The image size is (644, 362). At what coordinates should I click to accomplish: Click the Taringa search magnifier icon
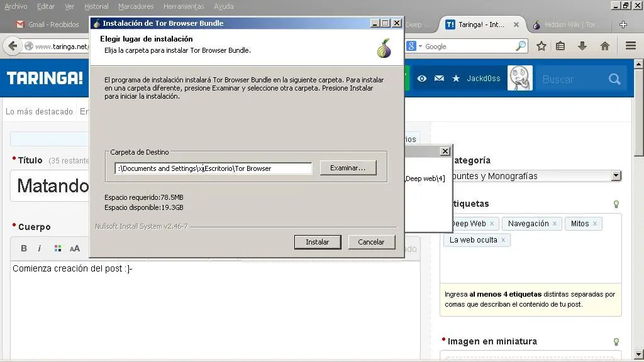pos(614,79)
